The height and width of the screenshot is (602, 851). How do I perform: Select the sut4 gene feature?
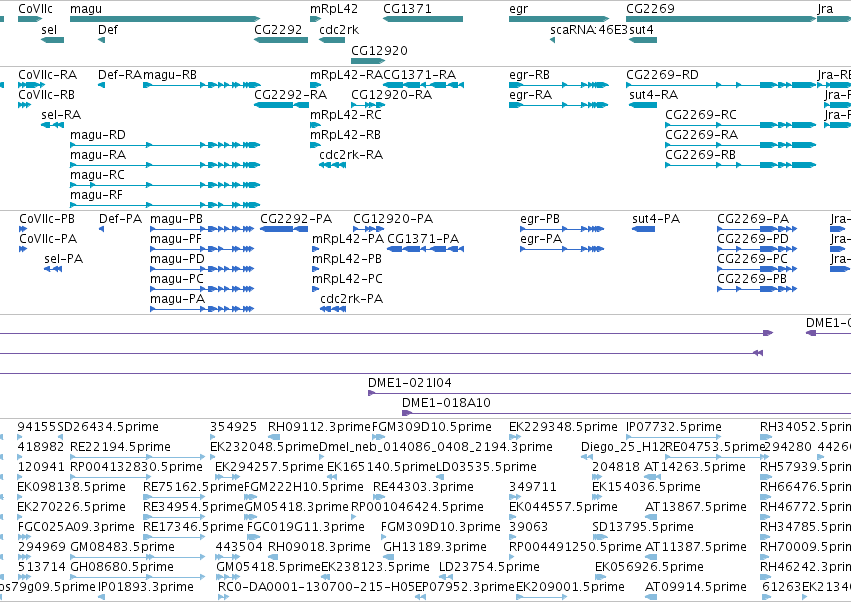643,40
